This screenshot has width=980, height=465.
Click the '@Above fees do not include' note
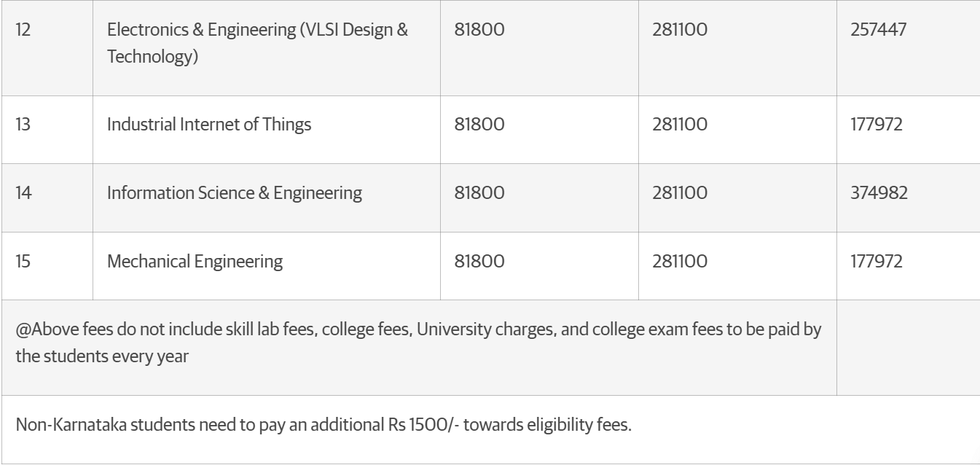(x=418, y=346)
